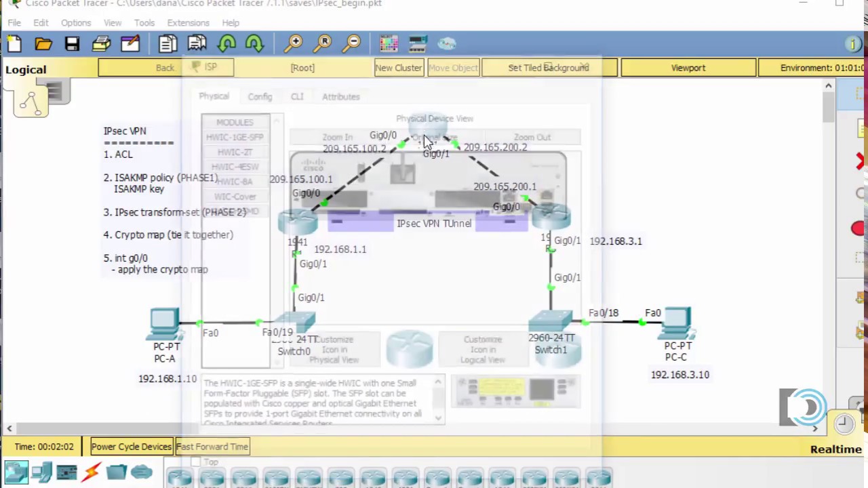This screenshot has width=868, height=488.
Task: Redo the action via the green arrow
Action: [255, 44]
